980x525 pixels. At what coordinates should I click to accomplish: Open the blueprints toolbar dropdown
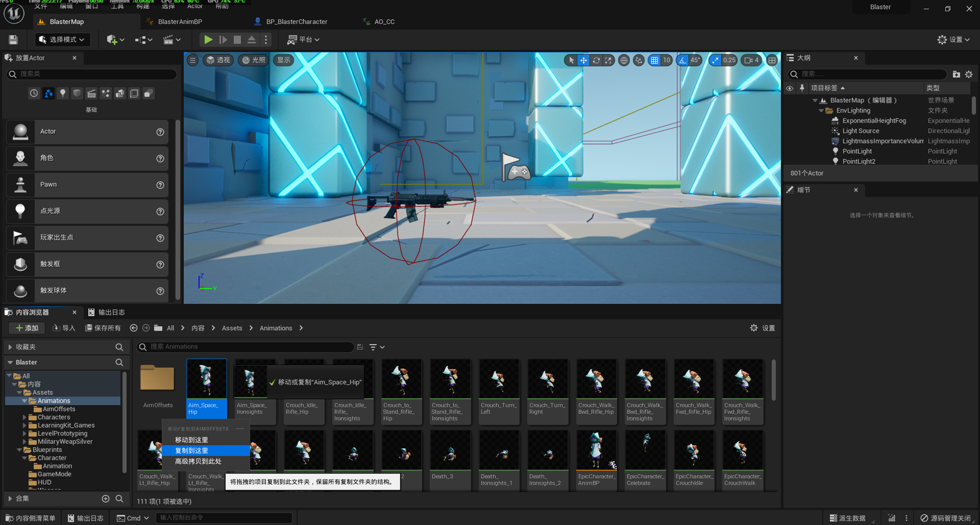(144, 40)
